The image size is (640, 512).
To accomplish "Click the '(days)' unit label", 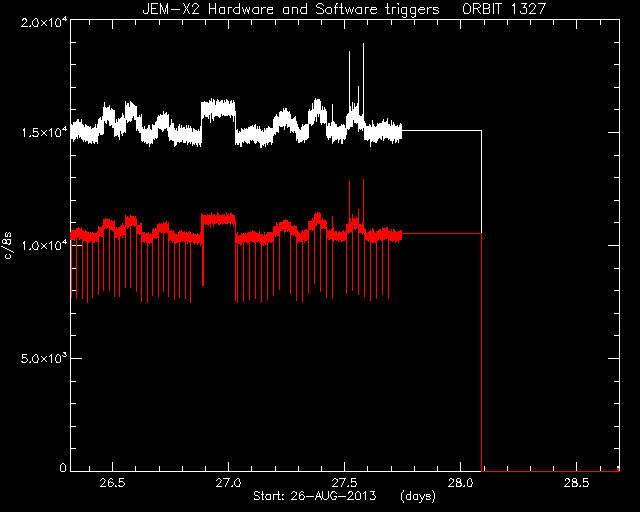I will click(x=418, y=496).
